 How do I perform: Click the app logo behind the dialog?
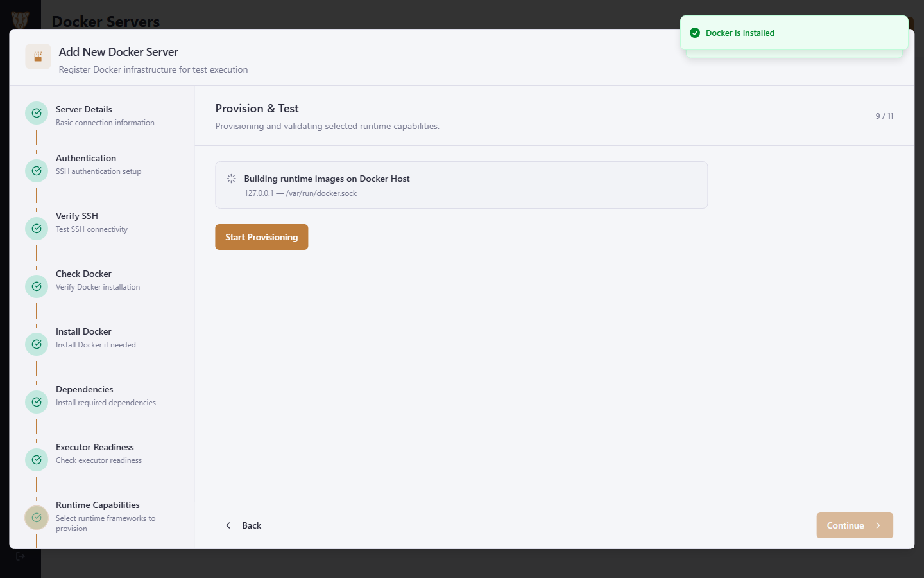pos(20,20)
